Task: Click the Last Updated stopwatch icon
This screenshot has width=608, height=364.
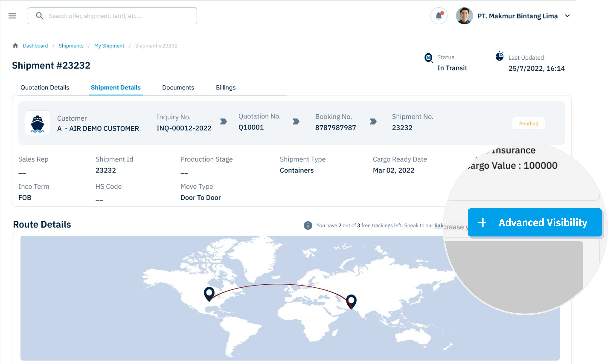Action: (x=500, y=56)
